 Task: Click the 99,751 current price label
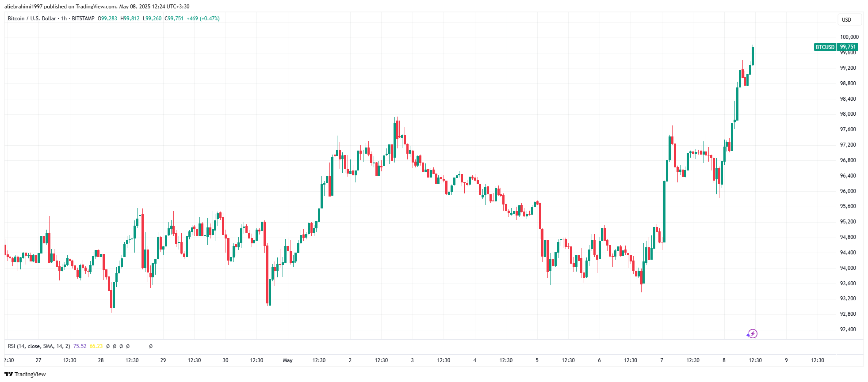click(848, 47)
